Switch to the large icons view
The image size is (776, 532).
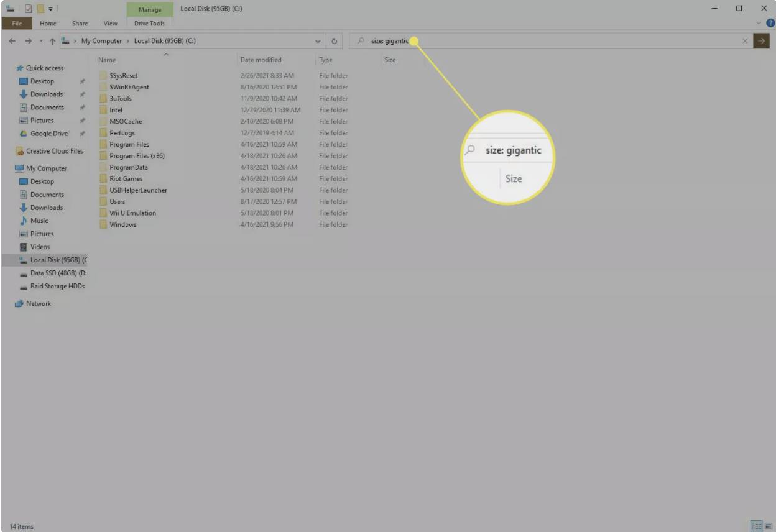(768, 526)
